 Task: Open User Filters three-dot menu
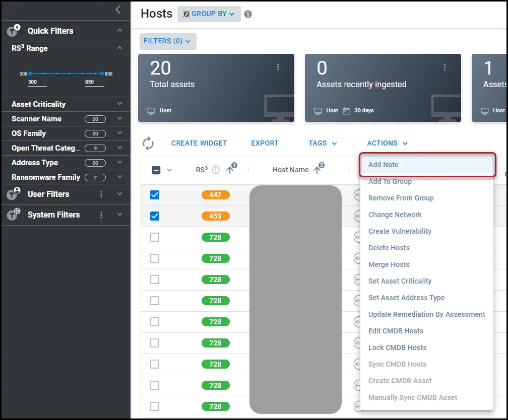101,194
